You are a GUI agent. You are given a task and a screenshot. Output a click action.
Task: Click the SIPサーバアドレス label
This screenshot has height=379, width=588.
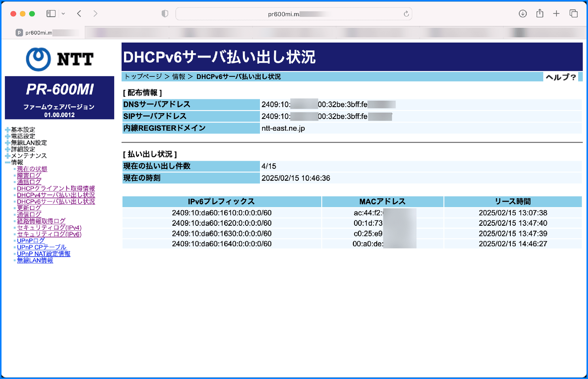(x=155, y=116)
